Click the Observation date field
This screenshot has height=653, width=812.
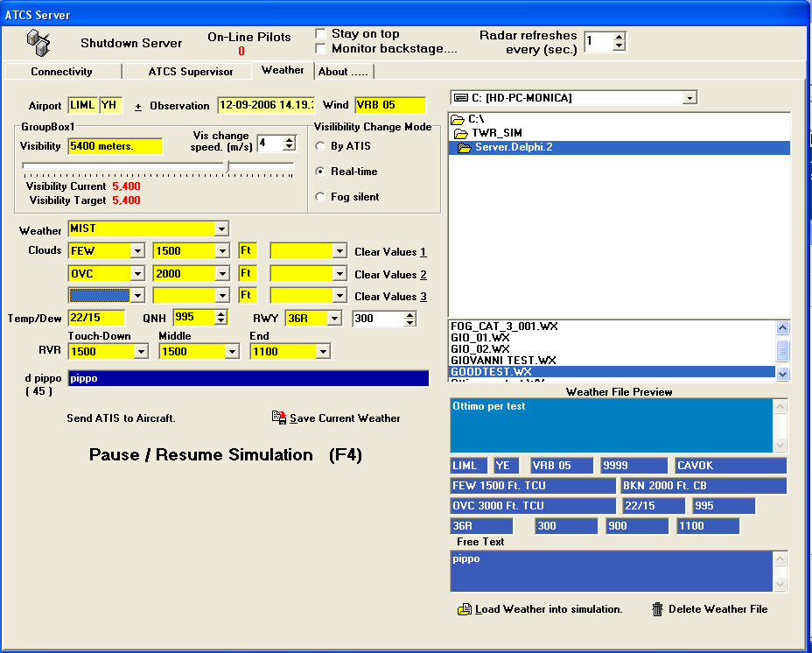pos(266,105)
